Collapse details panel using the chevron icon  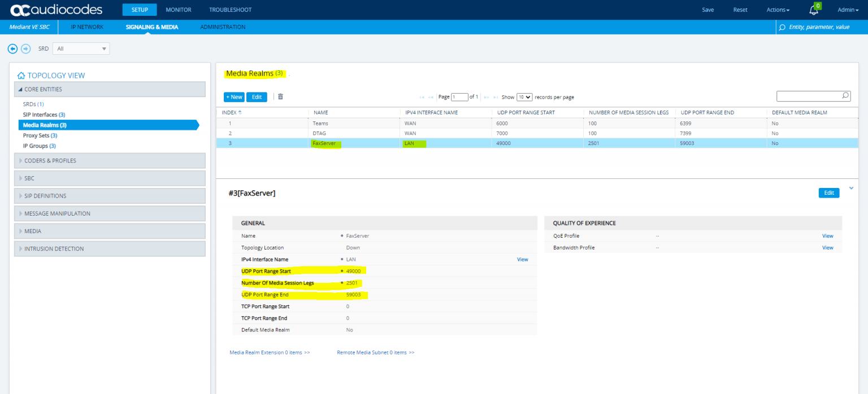click(x=851, y=188)
